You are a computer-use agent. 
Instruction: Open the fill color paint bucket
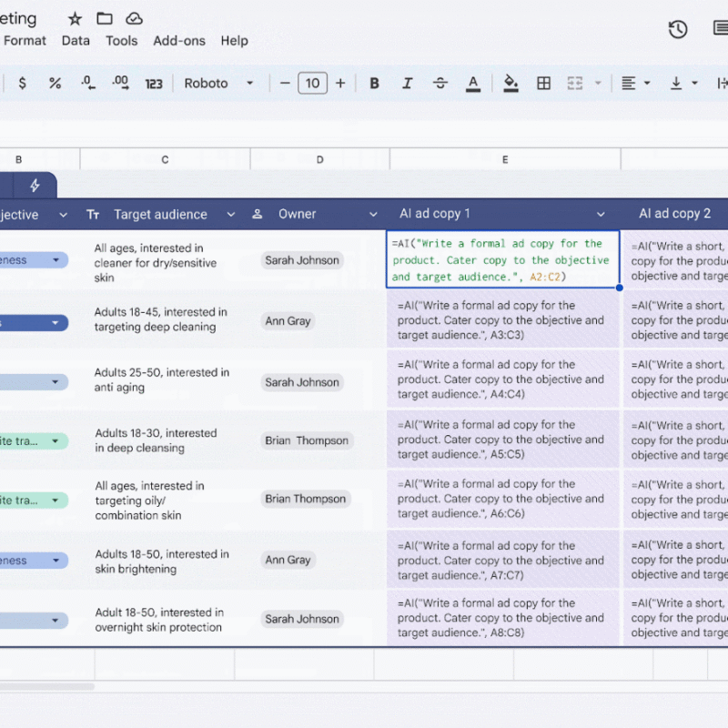tap(511, 83)
